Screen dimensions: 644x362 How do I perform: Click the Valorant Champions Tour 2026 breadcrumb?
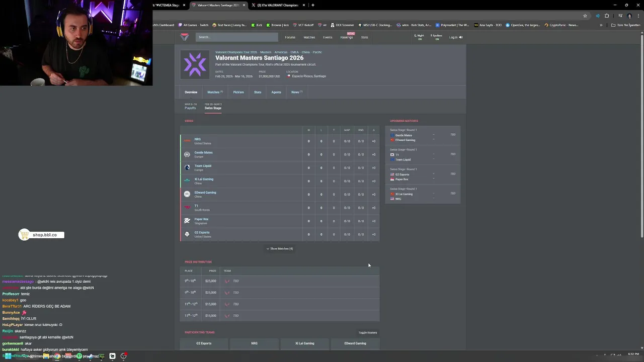(236, 52)
